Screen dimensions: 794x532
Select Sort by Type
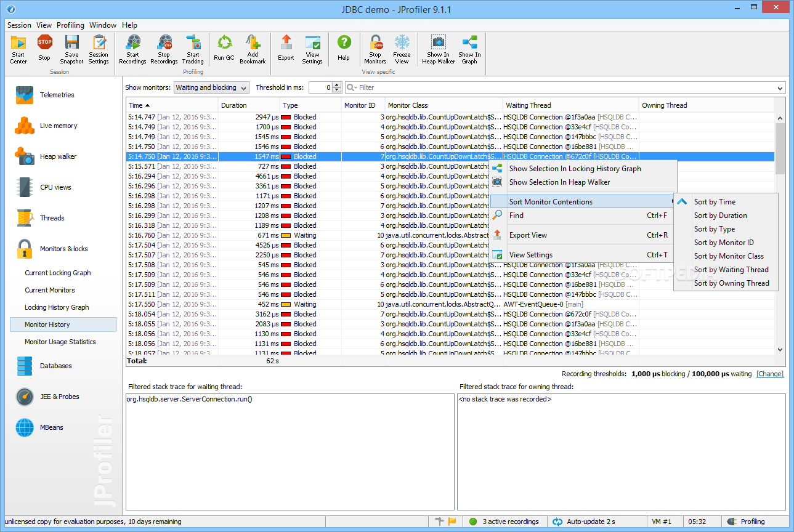726,229
